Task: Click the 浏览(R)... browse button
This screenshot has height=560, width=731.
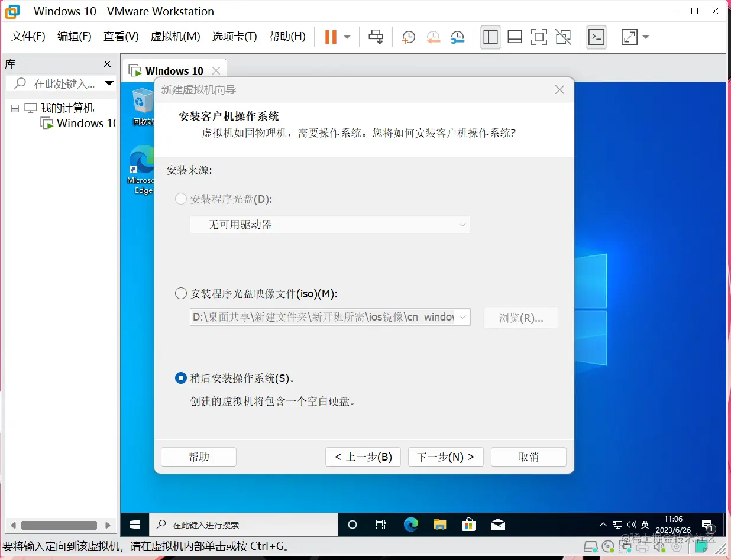Action: click(521, 318)
